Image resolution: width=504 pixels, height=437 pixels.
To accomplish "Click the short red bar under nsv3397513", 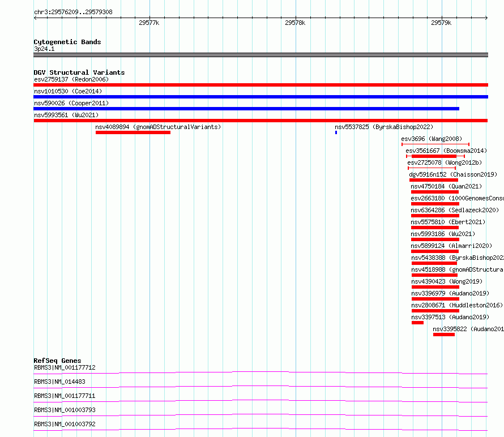I will [417, 323].
